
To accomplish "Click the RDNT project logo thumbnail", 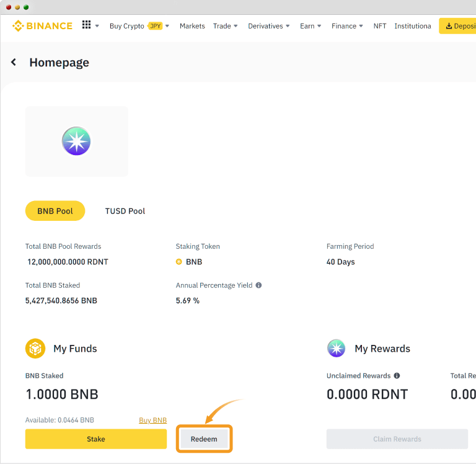I will click(76, 141).
